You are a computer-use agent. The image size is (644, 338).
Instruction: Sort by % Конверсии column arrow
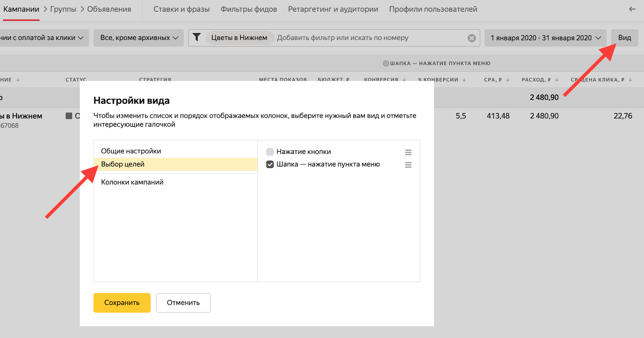pyautogui.click(x=464, y=80)
